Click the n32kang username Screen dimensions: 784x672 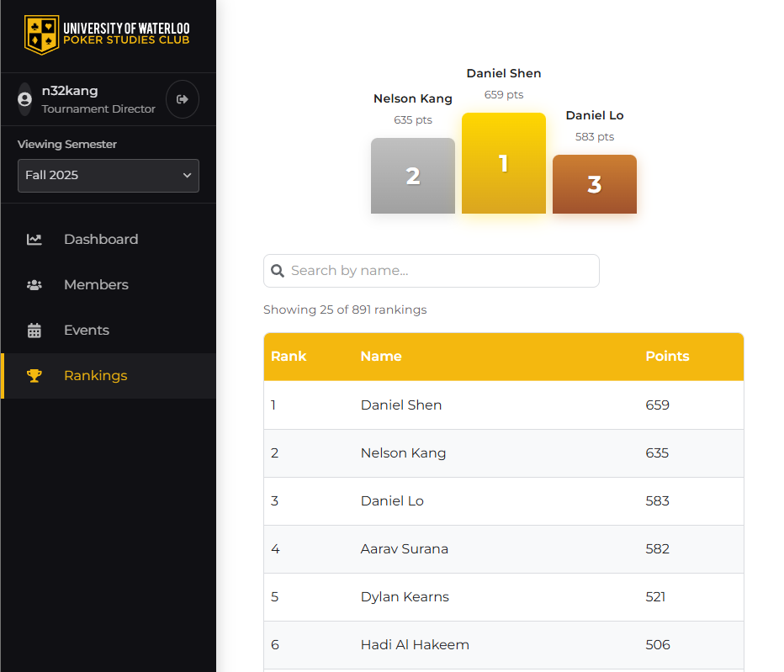(70, 91)
